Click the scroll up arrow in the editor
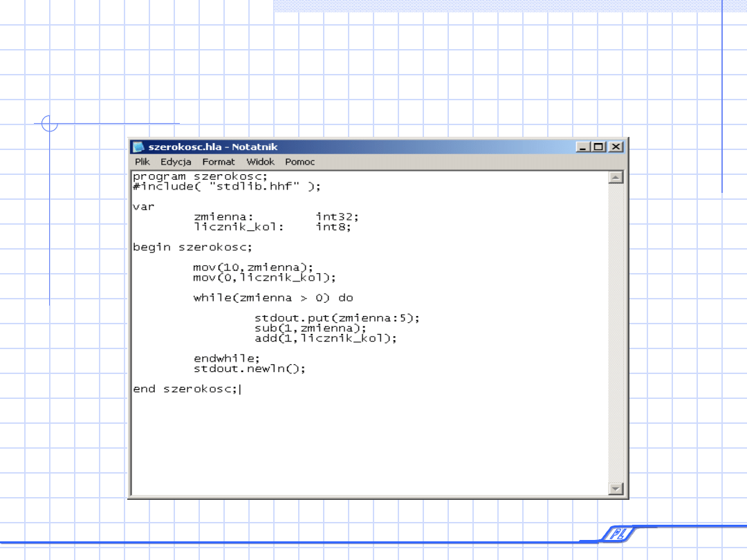747x560 pixels. [616, 178]
